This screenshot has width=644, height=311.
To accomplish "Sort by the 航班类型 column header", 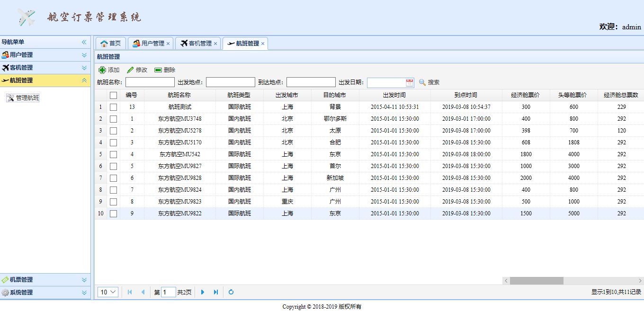I will tap(239, 95).
